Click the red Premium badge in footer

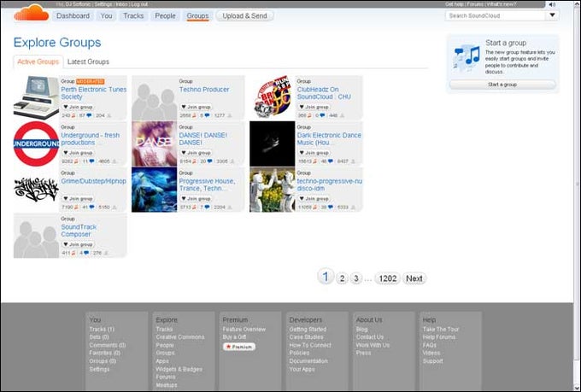click(x=239, y=347)
